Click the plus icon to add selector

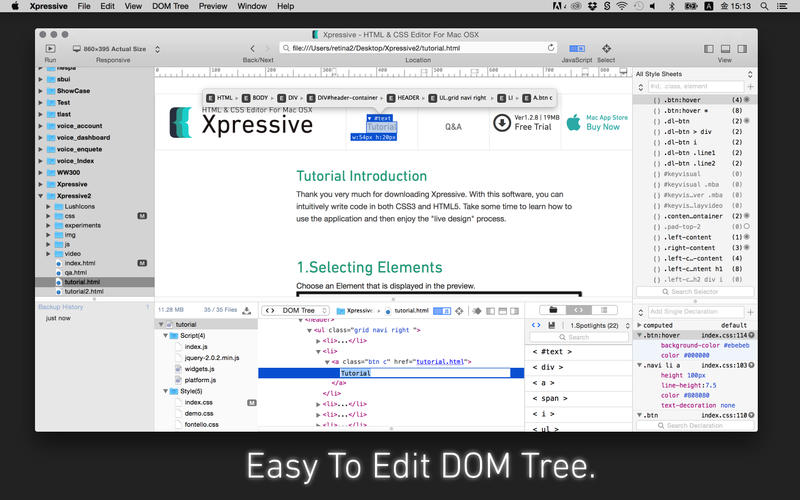click(x=750, y=87)
